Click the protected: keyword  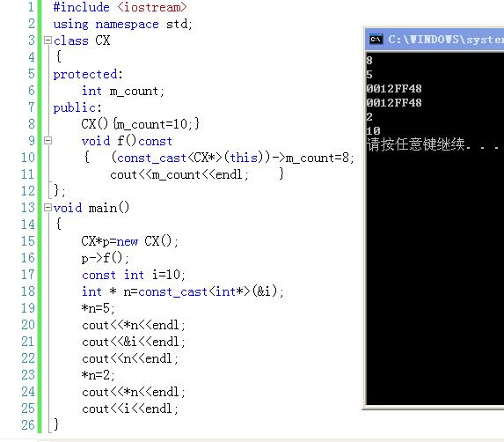pos(88,74)
